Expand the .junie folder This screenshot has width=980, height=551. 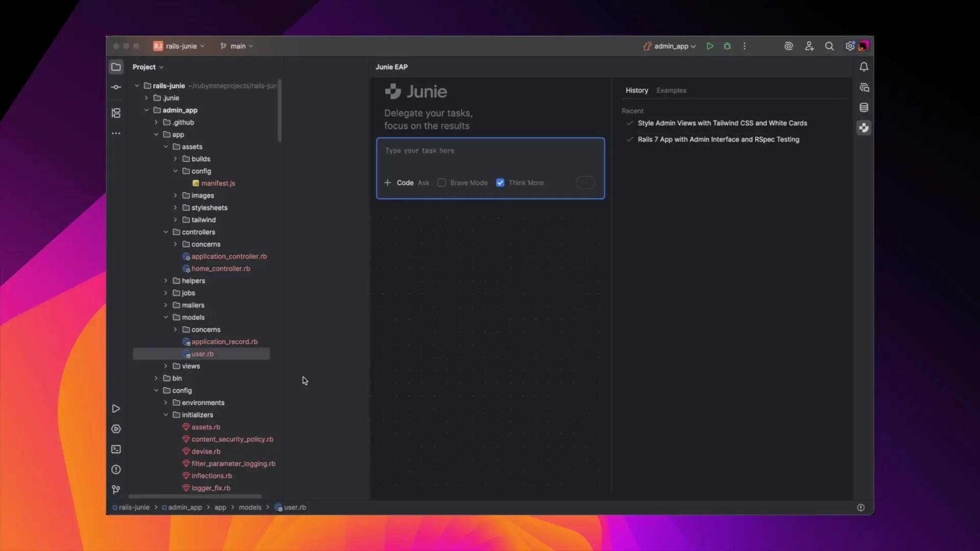click(146, 98)
